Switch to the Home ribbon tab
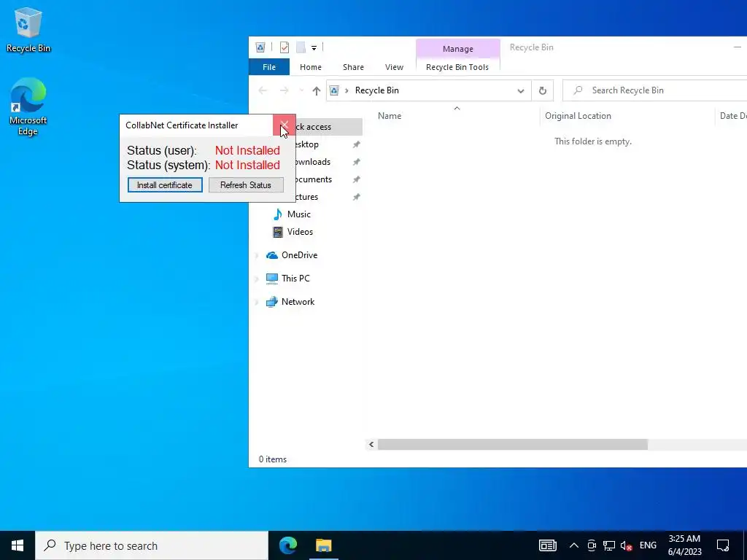 [x=311, y=67]
